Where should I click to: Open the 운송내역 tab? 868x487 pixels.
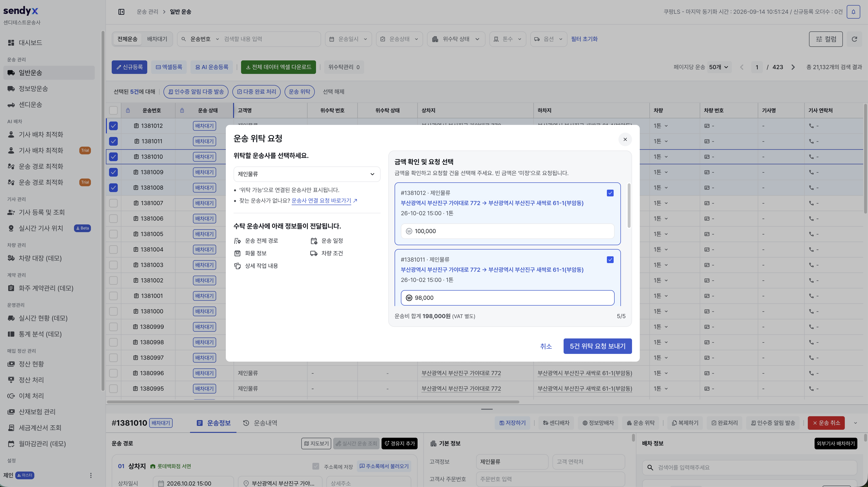click(260, 423)
